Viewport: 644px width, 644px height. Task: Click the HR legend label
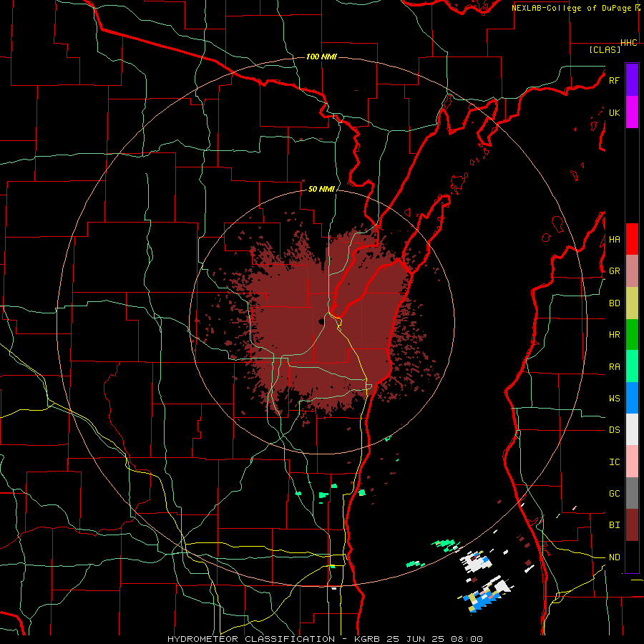[x=614, y=335]
